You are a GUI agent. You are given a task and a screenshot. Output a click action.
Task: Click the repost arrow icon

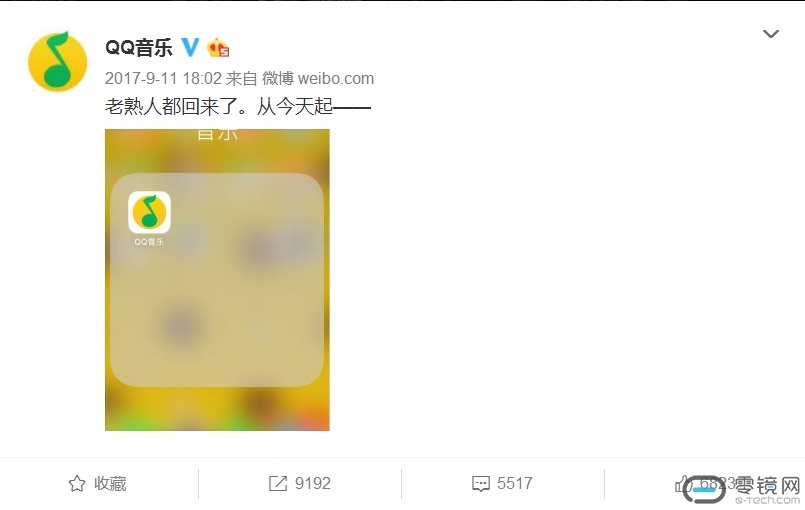pyautogui.click(x=278, y=483)
